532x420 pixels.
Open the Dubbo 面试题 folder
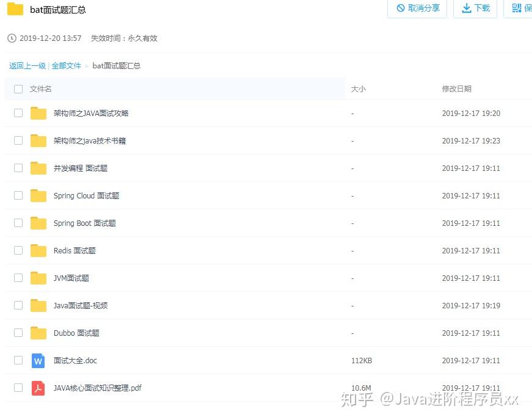79,333
